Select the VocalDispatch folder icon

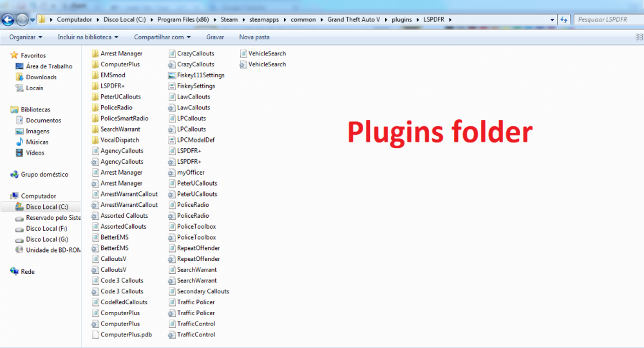point(95,140)
